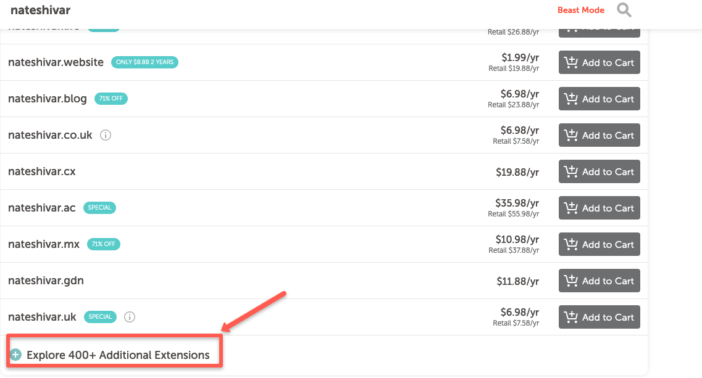Image resolution: width=702 pixels, height=378 pixels.
Task: Add nateshivar.ac to cart
Action: click(599, 208)
